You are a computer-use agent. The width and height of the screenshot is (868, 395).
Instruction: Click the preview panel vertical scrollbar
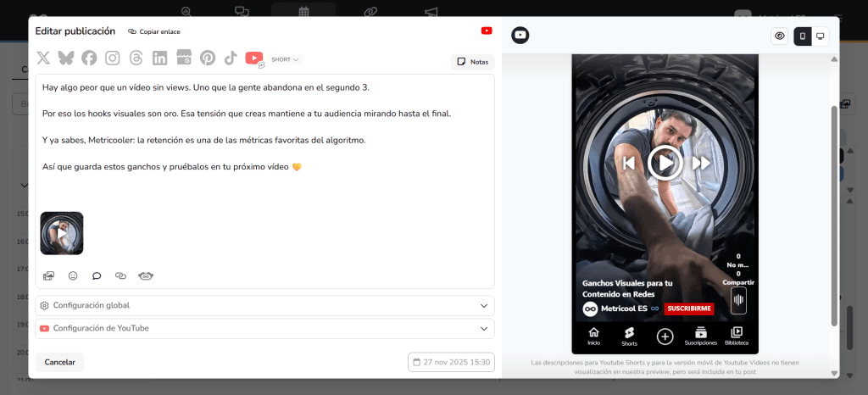tap(834, 212)
